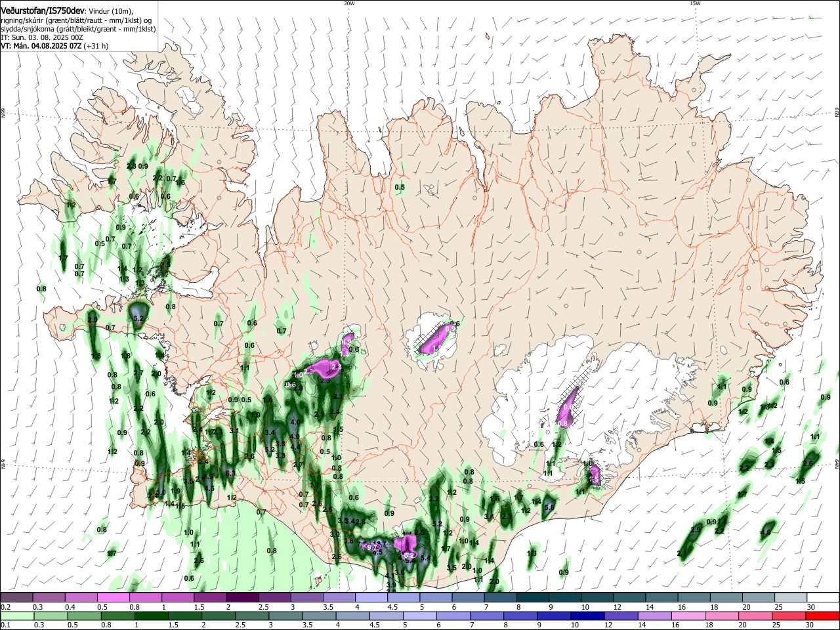Screen dimensions: 840x630
Task: Select the upper row swatch between 14 and 16
Action: pos(661,598)
